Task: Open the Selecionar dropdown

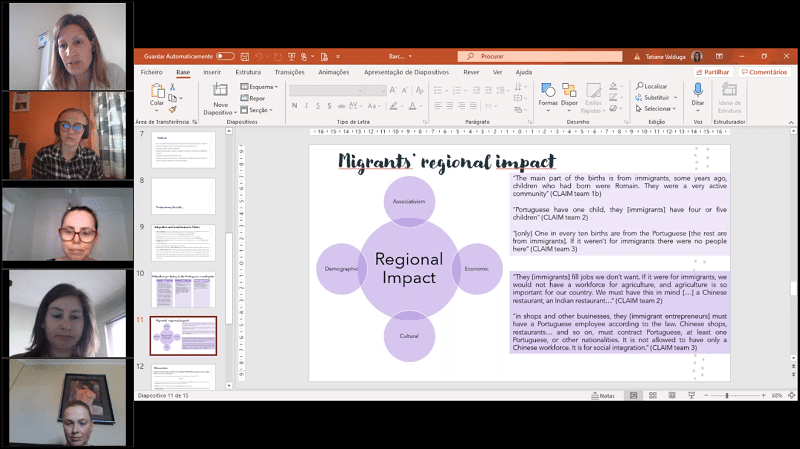Action: point(658,109)
